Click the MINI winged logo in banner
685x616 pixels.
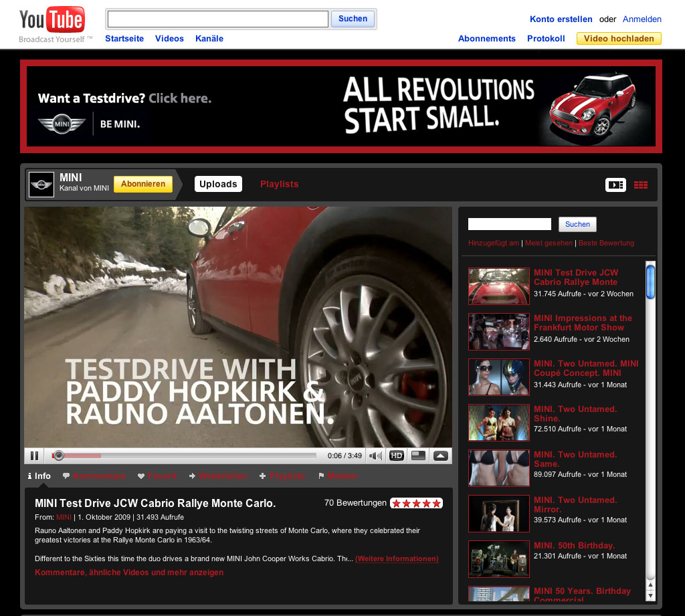point(62,124)
